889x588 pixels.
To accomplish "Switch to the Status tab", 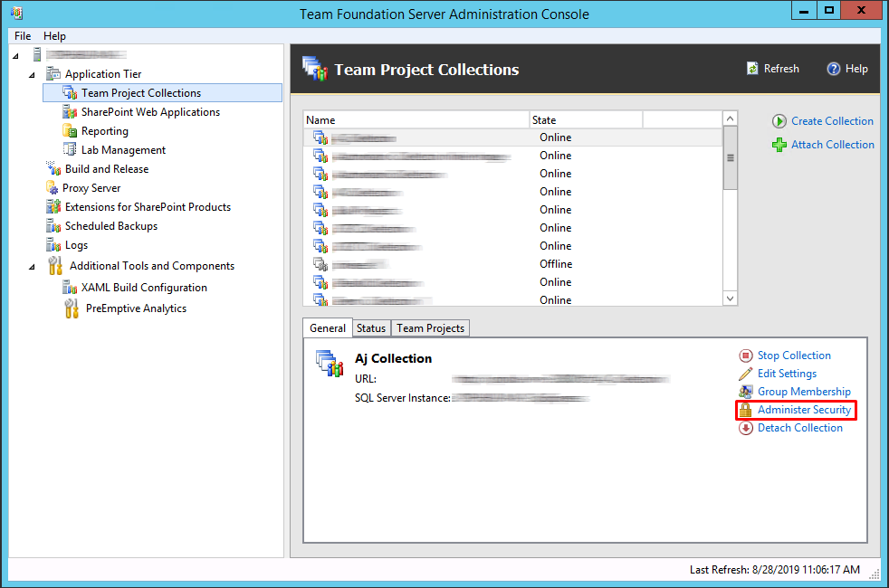I will (370, 328).
